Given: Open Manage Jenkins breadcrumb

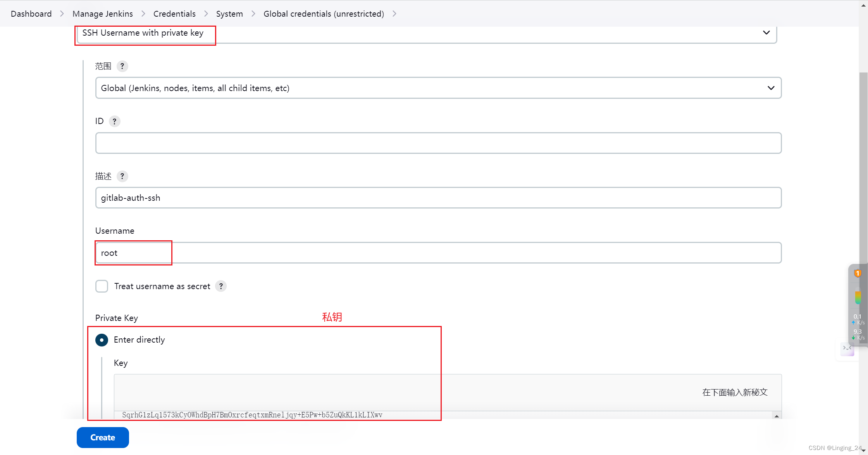Looking at the screenshot, I should click(x=103, y=14).
